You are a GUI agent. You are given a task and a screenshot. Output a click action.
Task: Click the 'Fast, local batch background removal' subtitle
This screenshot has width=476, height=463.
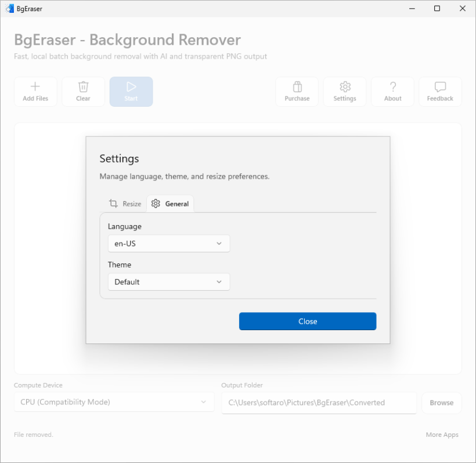pyautogui.click(x=140, y=56)
